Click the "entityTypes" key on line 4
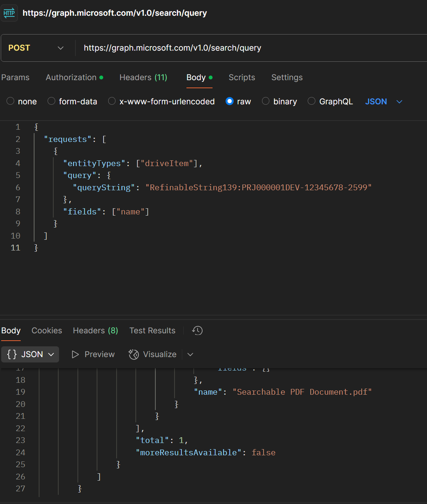This screenshot has width=427, height=504. (x=94, y=163)
